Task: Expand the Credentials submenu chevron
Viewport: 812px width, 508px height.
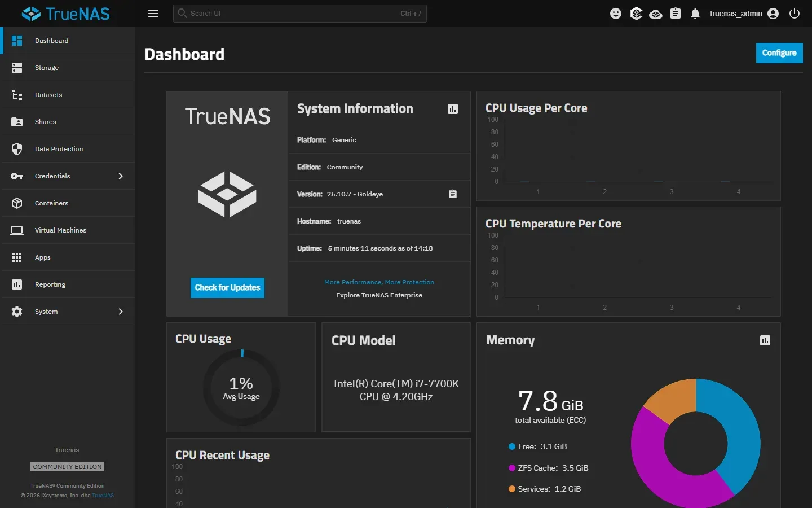Action: [x=120, y=176]
